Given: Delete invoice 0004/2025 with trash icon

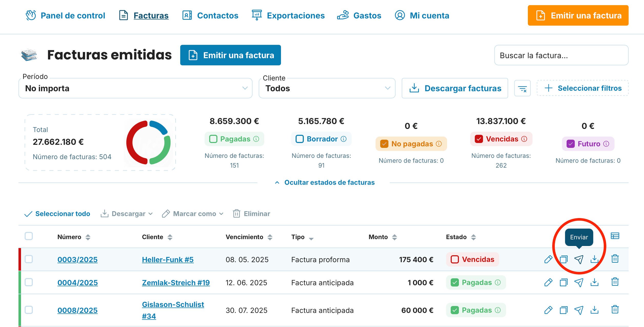Looking at the screenshot, I should coord(615,282).
